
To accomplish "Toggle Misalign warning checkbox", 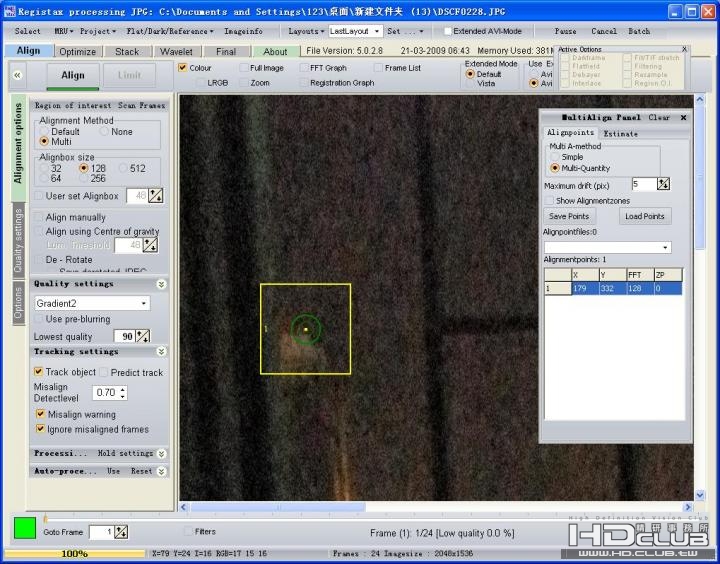I will point(40,414).
